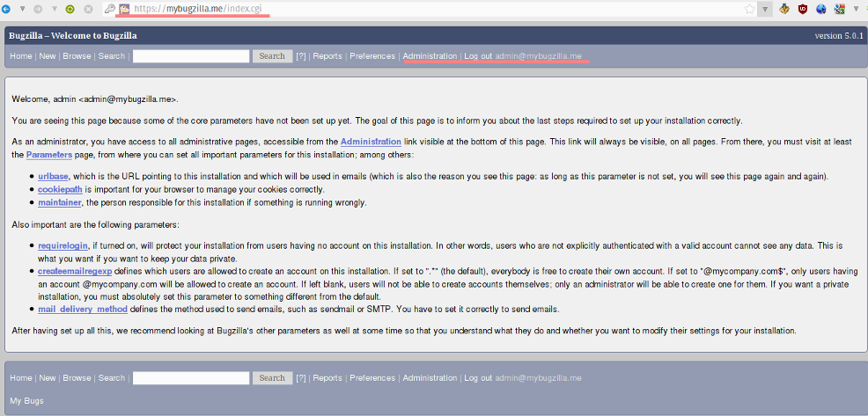Viewport: 868px width, 416px height.
Task: Open Reports in the footer navigation
Action: coord(327,378)
